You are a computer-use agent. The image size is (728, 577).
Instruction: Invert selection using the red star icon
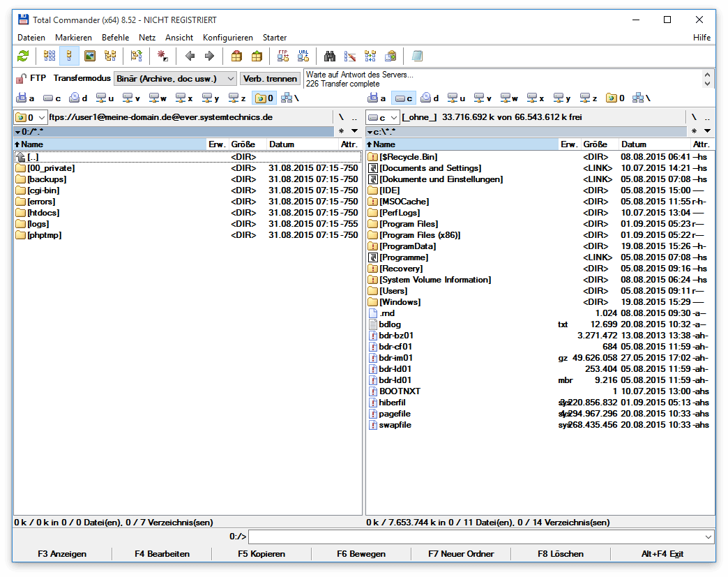point(162,57)
